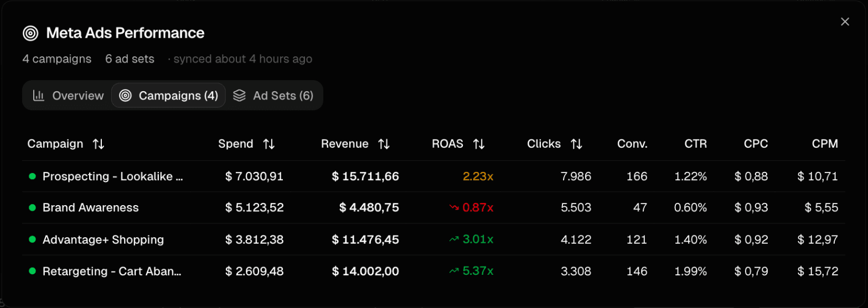Click the up-trend arrow beside 5.37x ROAS
Image resolution: width=868 pixels, height=308 pixels.
click(x=454, y=271)
